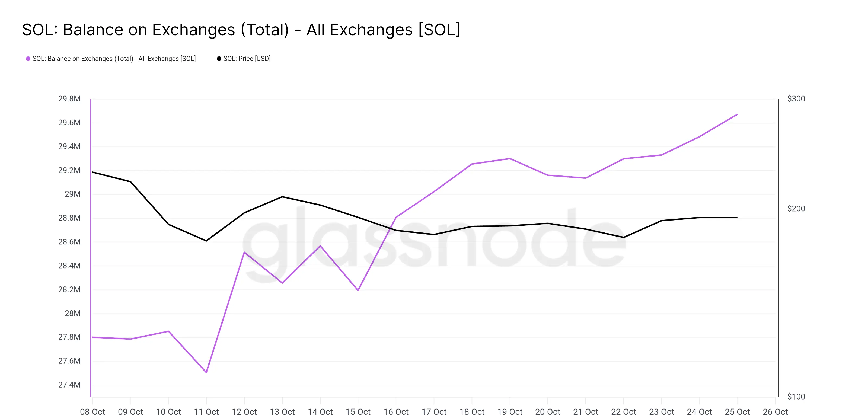Click the chart title heading text
The image size is (868, 415).
coord(241,30)
